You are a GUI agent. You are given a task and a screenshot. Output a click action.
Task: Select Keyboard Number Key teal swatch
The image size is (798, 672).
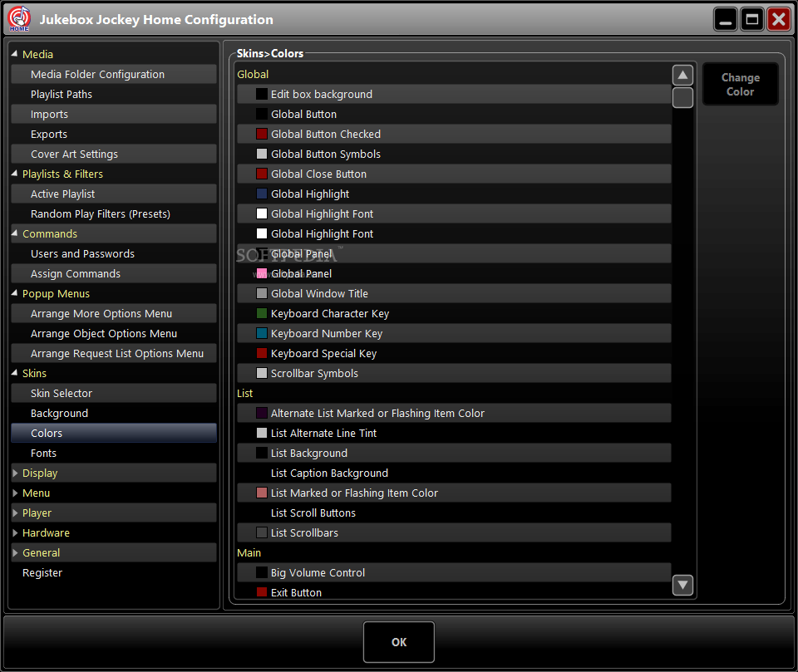point(262,333)
